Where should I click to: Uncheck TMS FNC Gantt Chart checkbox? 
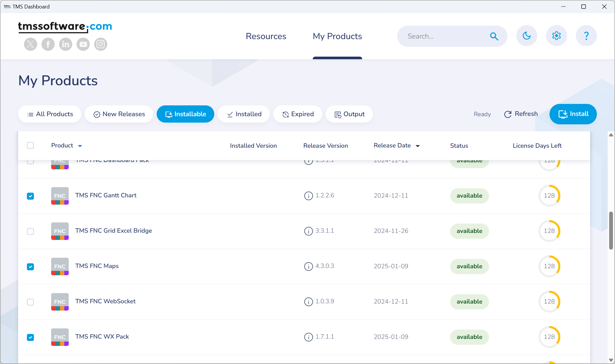tap(30, 196)
